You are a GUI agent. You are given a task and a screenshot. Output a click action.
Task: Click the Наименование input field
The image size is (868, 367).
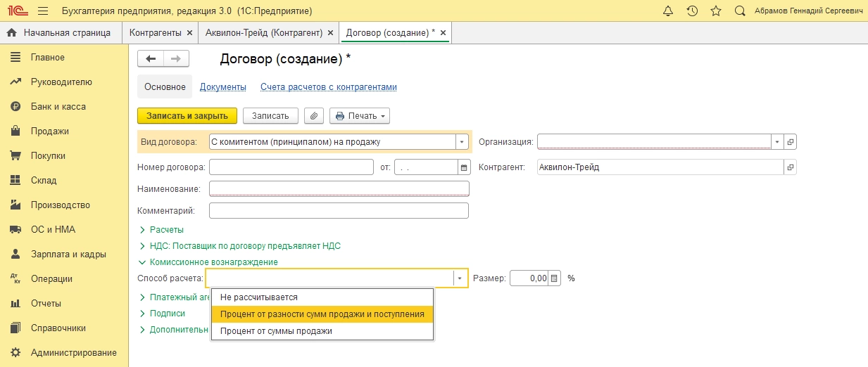(x=339, y=188)
